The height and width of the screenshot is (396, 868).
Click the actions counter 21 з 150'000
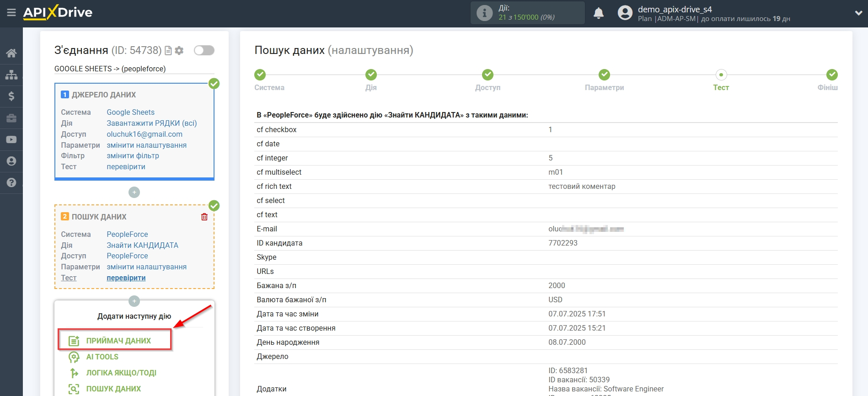pyautogui.click(x=526, y=17)
